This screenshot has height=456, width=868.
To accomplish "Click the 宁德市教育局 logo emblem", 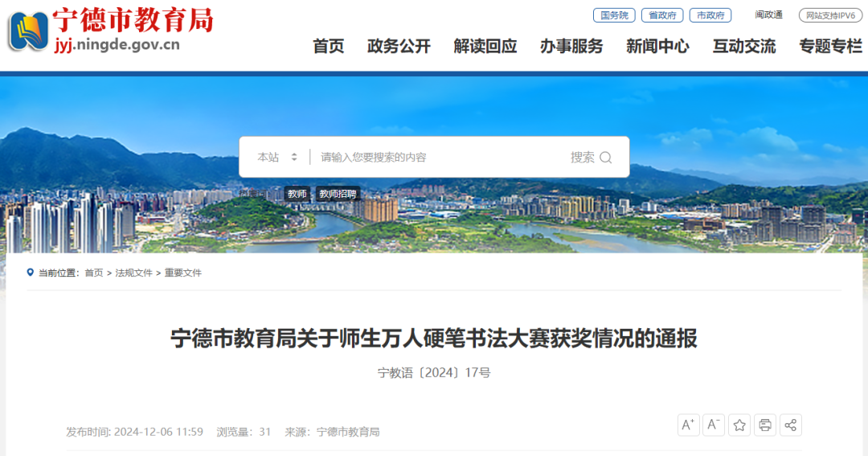I will (x=28, y=31).
